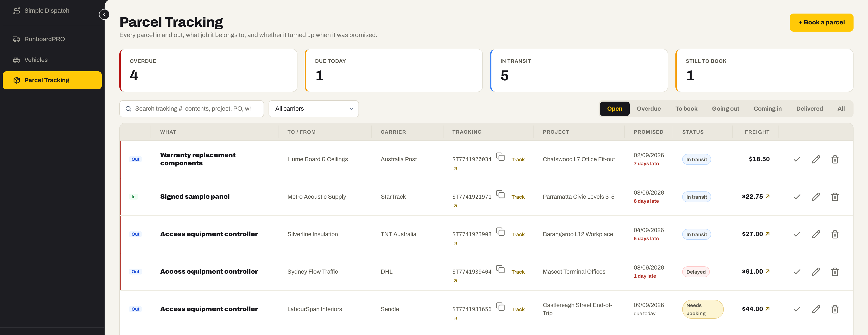Screen dimensions: 868x335
Task: Click Mascot Terminal Offices project cell
Action: point(574,272)
